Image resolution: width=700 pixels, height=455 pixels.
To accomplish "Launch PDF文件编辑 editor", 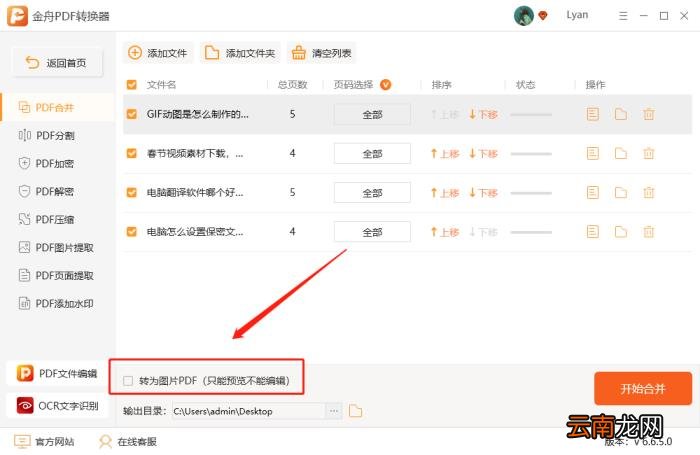I will point(57,373).
